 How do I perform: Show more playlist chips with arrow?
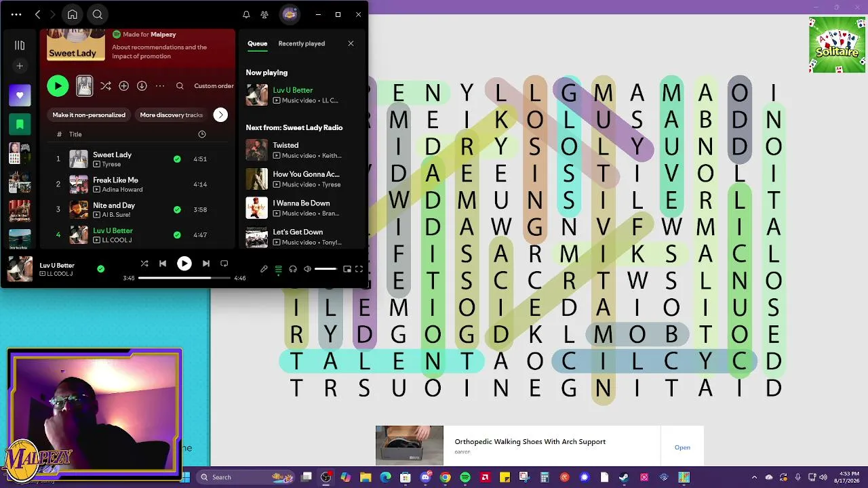click(x=220, y=115)
